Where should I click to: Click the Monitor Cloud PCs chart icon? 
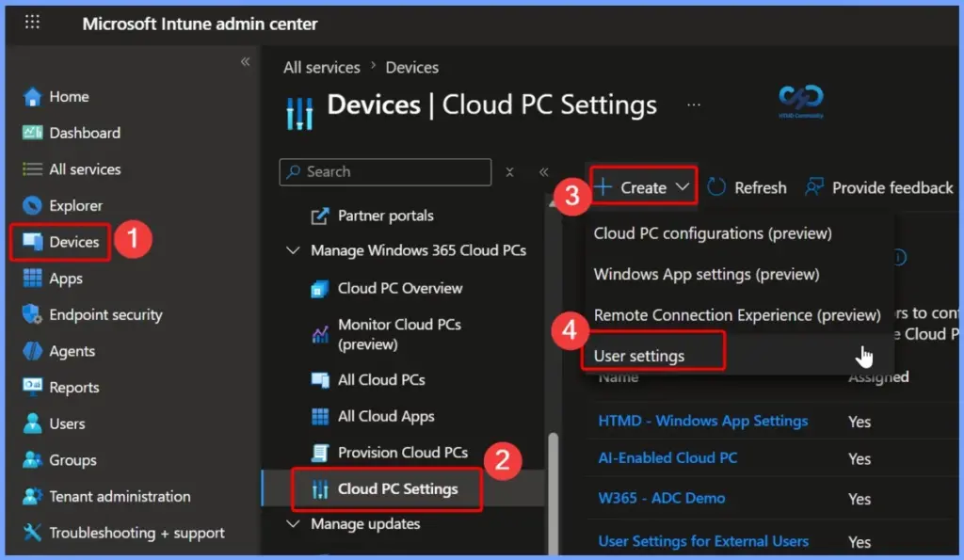tap(320, 334)
